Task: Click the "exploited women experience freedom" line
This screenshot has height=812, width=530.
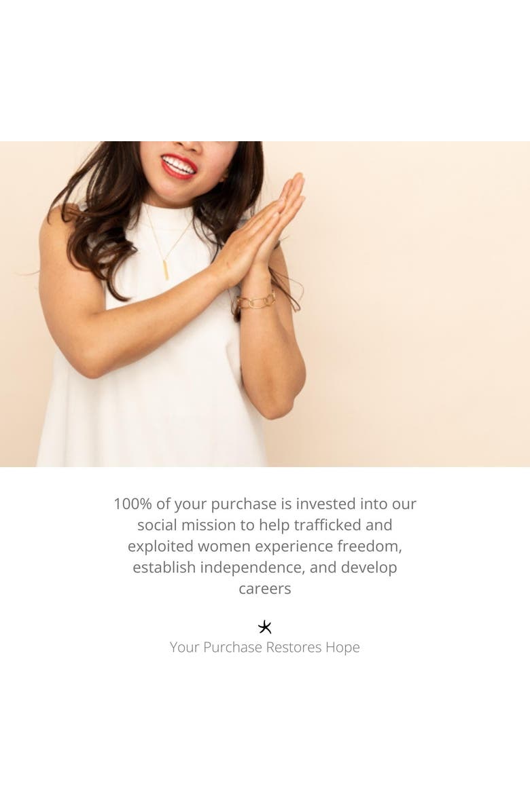Action: pyautogui.click(x=265, y=547)
